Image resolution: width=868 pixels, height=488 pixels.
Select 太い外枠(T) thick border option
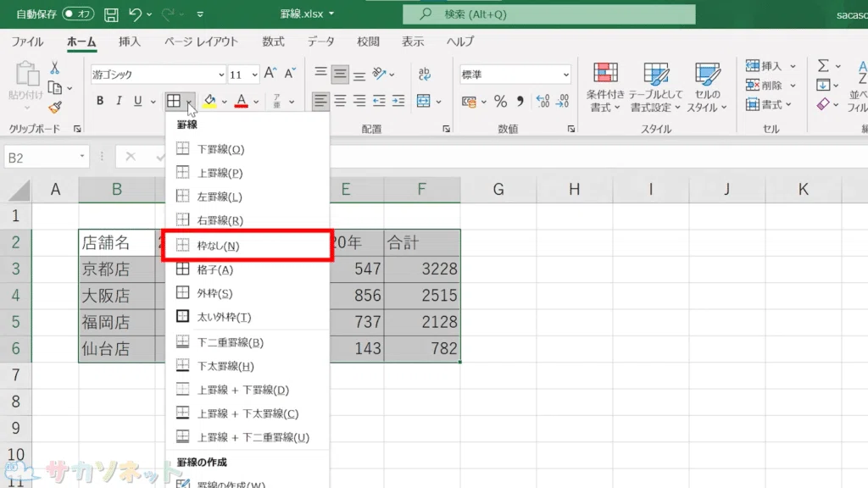coord(248,317)
